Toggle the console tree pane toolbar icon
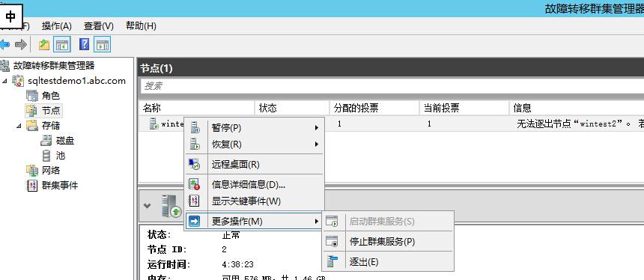This screenshot has width=644, height=280. [62, 44]
